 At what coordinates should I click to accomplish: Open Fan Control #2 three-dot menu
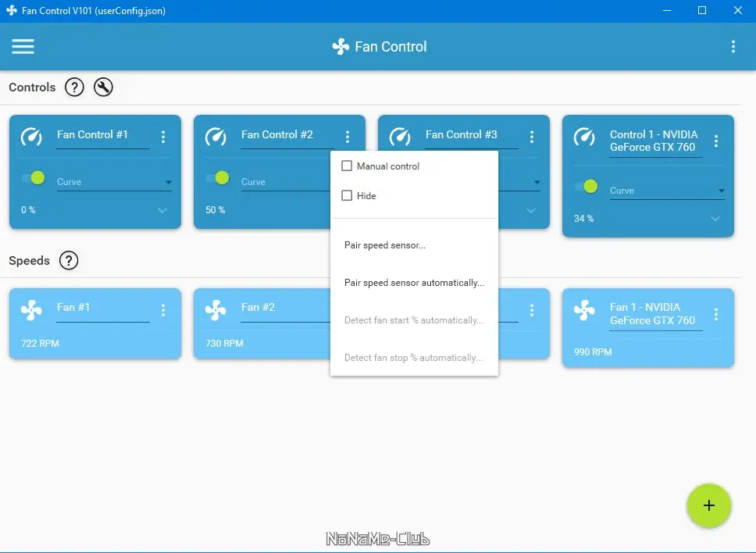click(x=347, y=137)
